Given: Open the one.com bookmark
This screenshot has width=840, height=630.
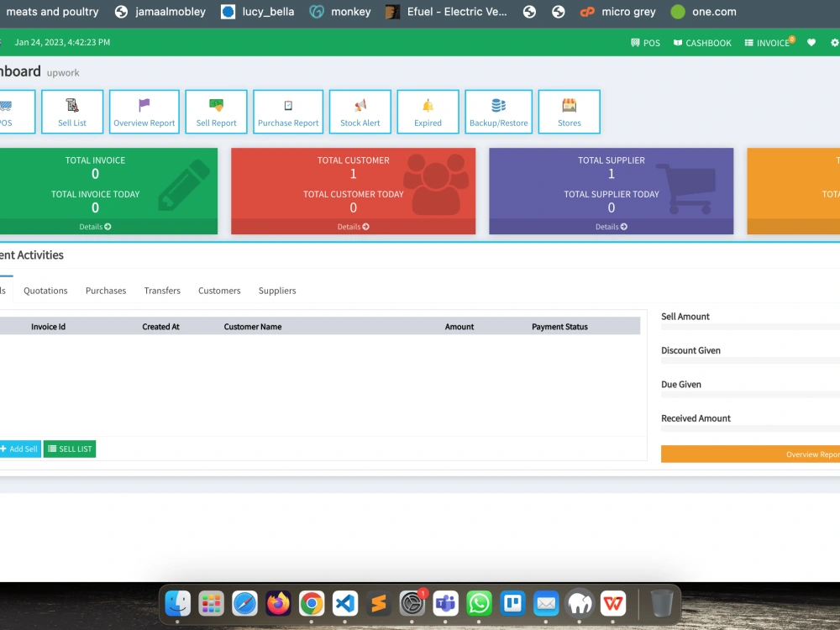Looking at the screenshot, I should [704, 12].
